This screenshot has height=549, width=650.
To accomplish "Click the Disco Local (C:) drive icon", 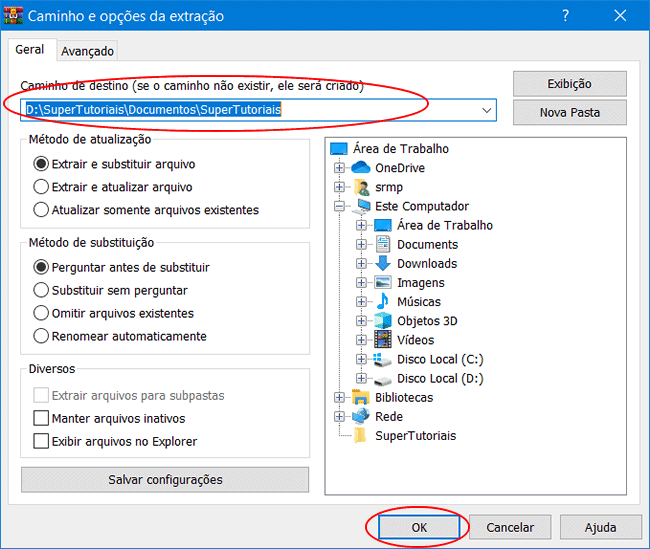I will pos(383,359).
